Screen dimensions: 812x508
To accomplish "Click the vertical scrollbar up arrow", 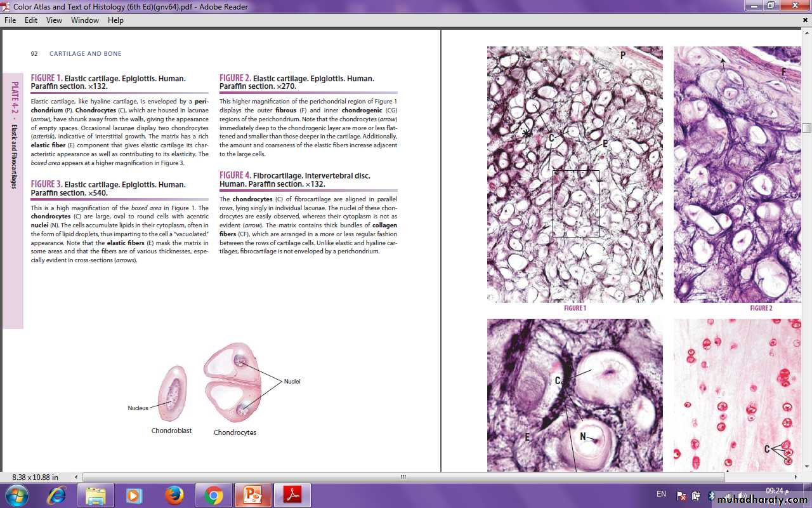I will coord(806,33).
